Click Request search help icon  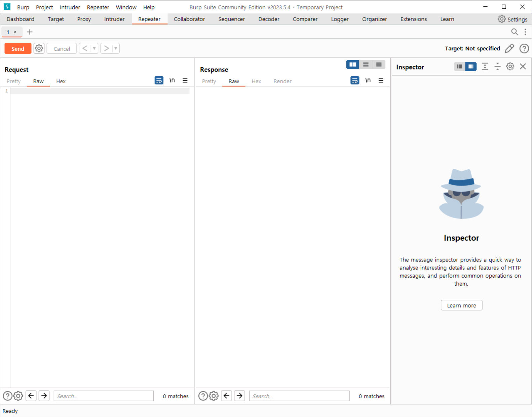coord(7,396)
